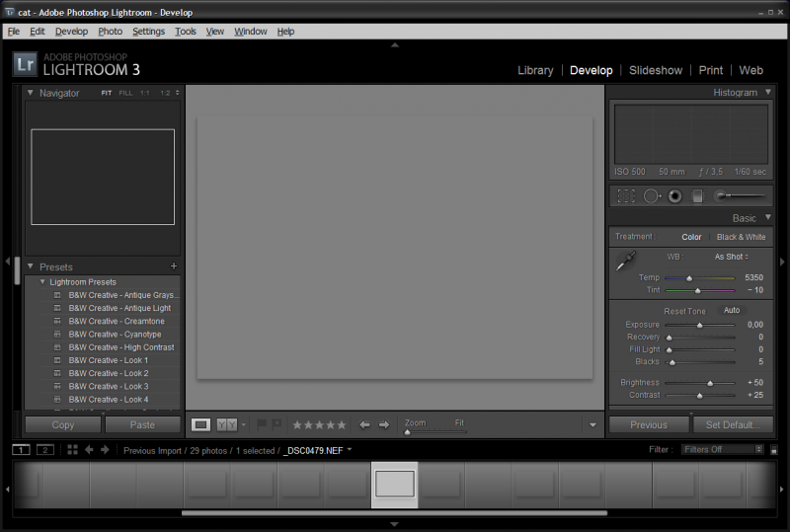This screenshot has width=790, height=532.
Task: Switch to the Web module
Action: (x=750, y=70)
